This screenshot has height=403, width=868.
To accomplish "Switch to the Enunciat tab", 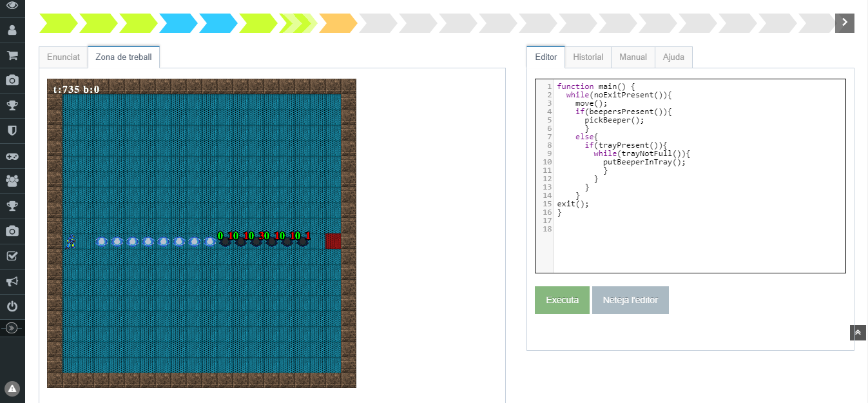I will (63, 57).
